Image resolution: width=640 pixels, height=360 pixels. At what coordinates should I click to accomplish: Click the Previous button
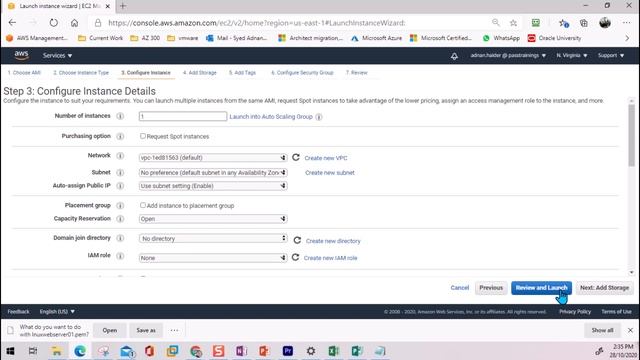click(491, 288)
